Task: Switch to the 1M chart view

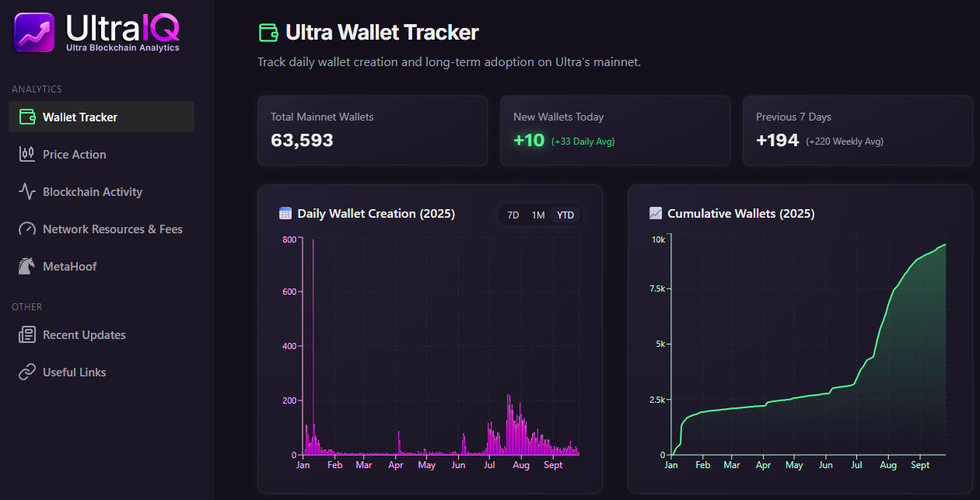Action: tap(537, 215)
